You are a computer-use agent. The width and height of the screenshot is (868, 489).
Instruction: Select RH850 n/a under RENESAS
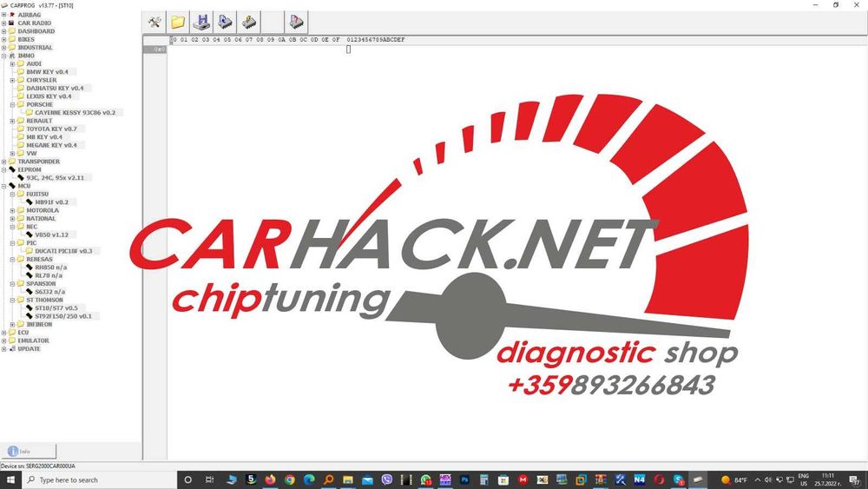pos(51,268)
